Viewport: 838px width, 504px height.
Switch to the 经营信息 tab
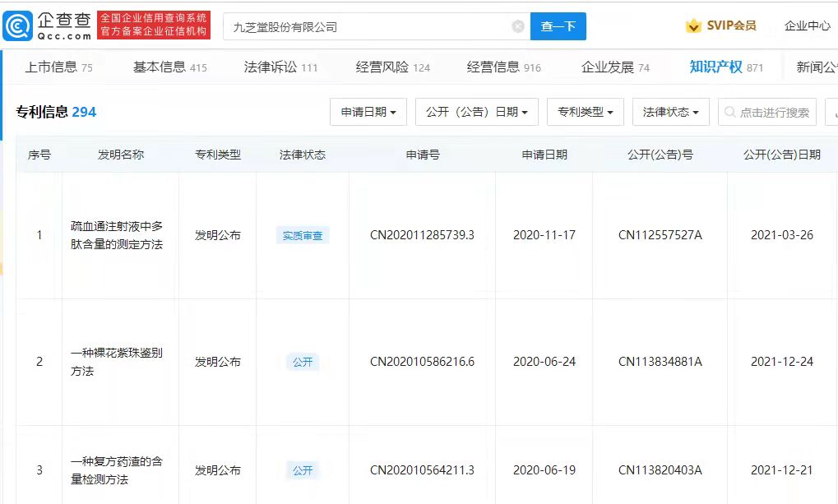(x=504, y=67)
